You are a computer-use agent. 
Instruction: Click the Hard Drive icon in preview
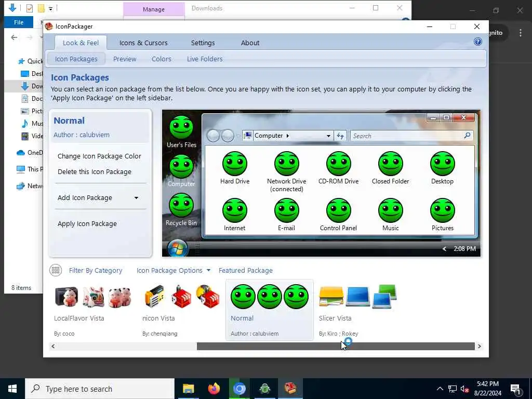[x=235, y=164]
